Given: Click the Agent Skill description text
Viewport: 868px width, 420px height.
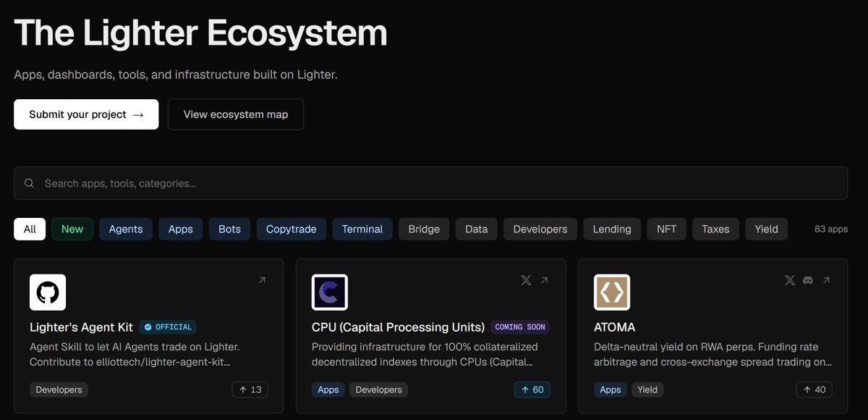Looking at the screenshot, I should [x=135, y=354].
